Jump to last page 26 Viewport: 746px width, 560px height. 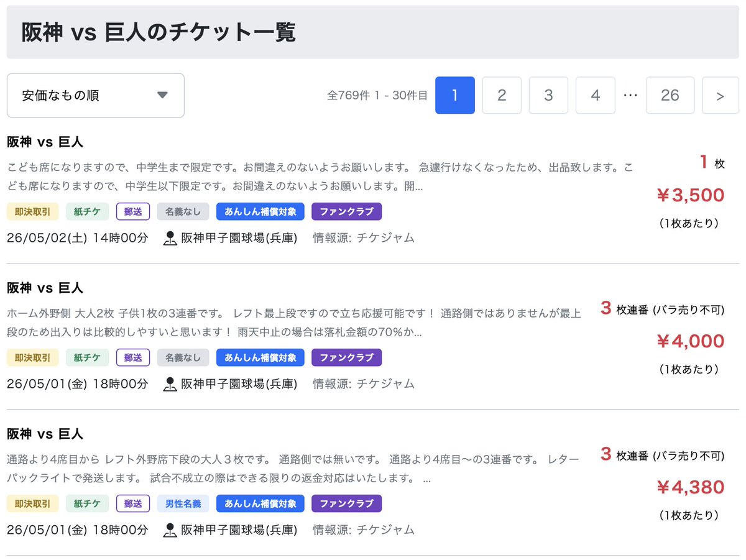tap(670, 95)
